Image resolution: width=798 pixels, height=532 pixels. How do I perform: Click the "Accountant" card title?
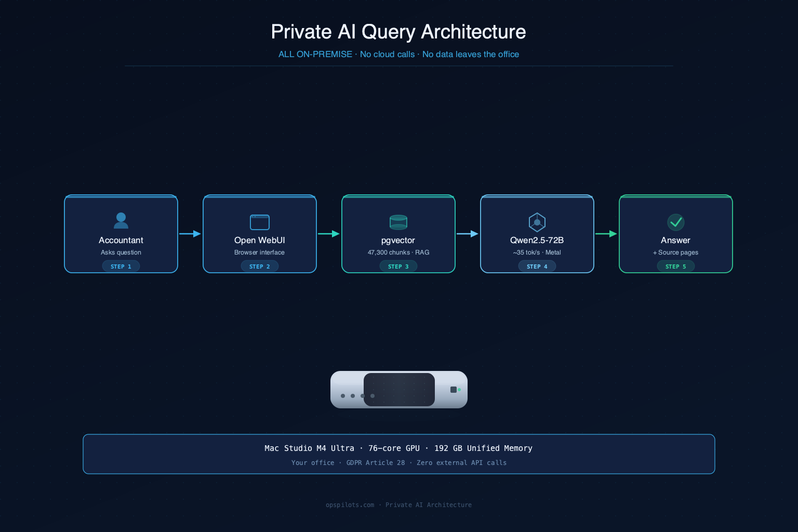tap(121, 240)
